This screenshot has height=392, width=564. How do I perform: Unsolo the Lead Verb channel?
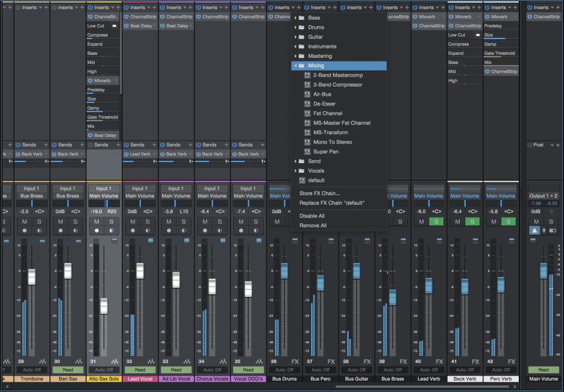click(x=436, y=222)
